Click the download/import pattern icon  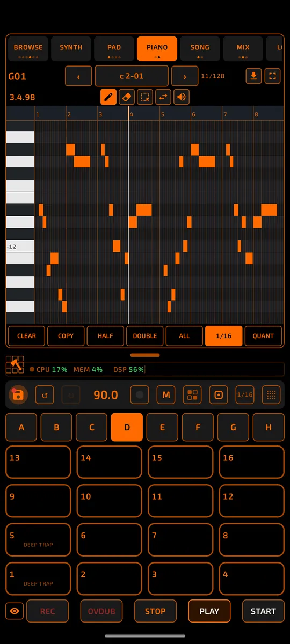tap(254, 76)
